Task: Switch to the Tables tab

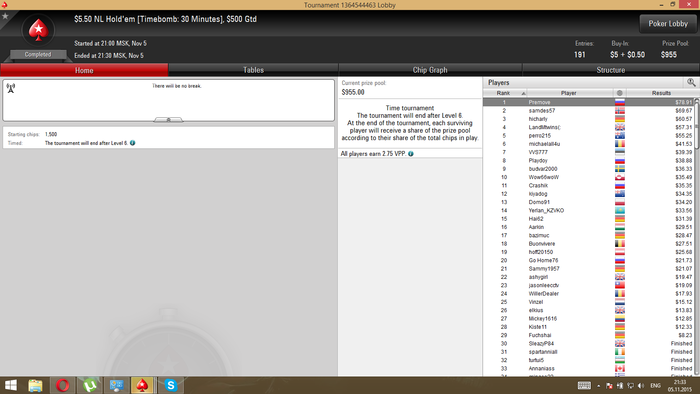Action: point(253,70)
